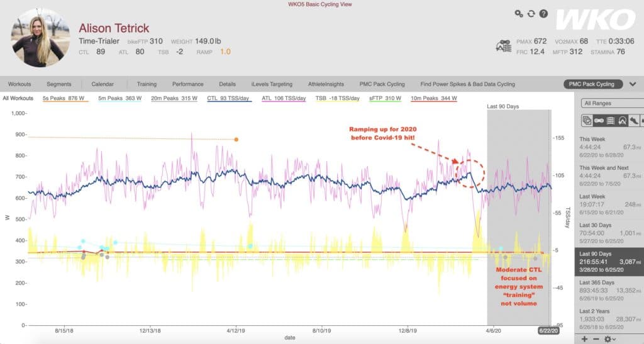Toggle the running shoe filter icon

click(x=634, y=120)
